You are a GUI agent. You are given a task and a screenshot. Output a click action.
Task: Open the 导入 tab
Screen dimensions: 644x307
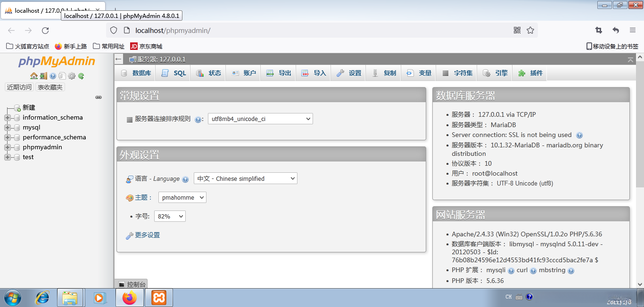coord(314,73)
